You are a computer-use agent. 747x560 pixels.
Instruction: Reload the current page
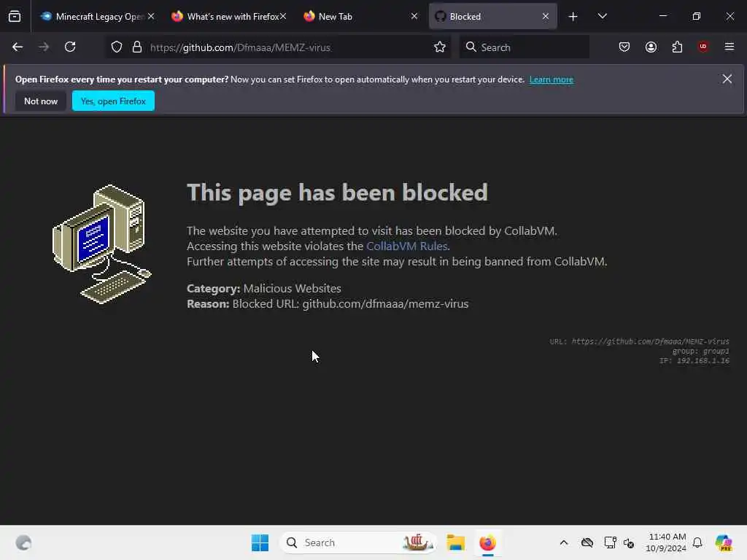[70, 47]
